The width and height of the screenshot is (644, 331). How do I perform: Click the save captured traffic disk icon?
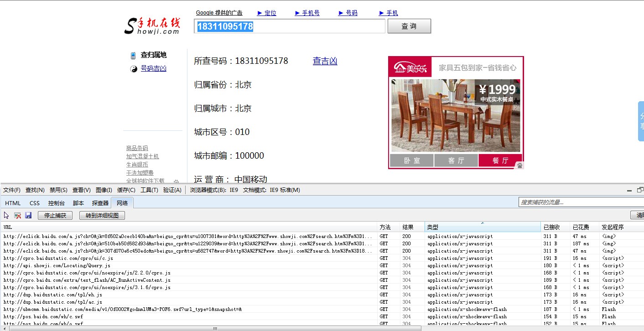[28, 215]
